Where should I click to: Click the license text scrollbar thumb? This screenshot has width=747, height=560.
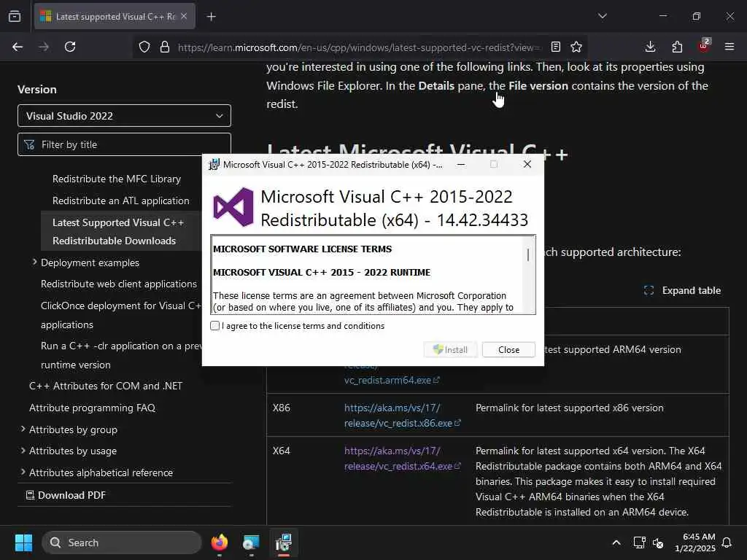[x=528, y=254]
